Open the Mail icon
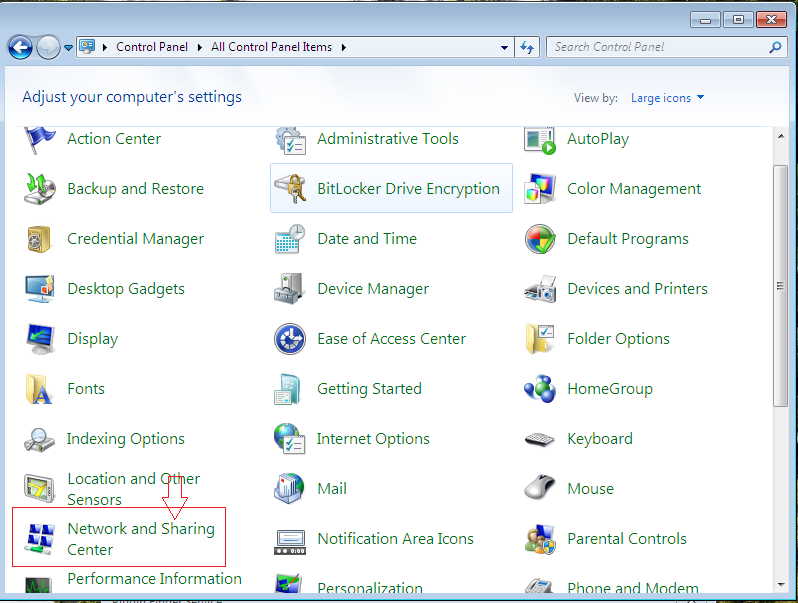This screenshot has height=603, width=798. [289, 489]
